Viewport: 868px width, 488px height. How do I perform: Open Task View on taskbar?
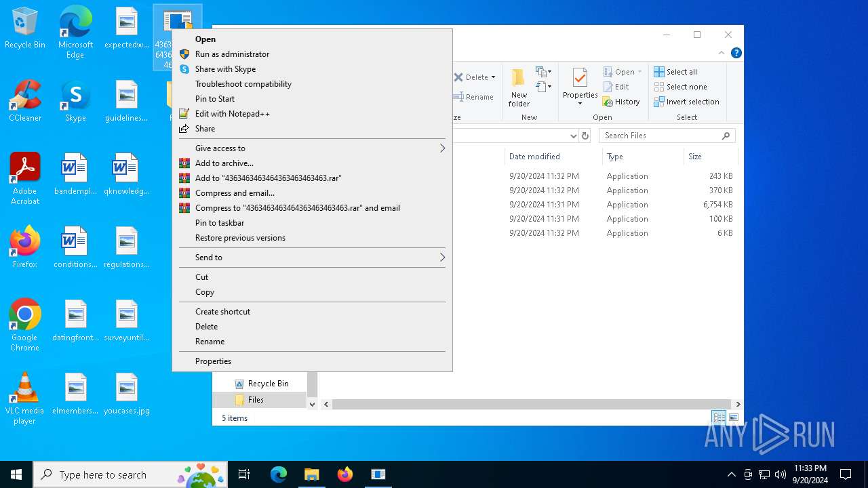[244, 474]
